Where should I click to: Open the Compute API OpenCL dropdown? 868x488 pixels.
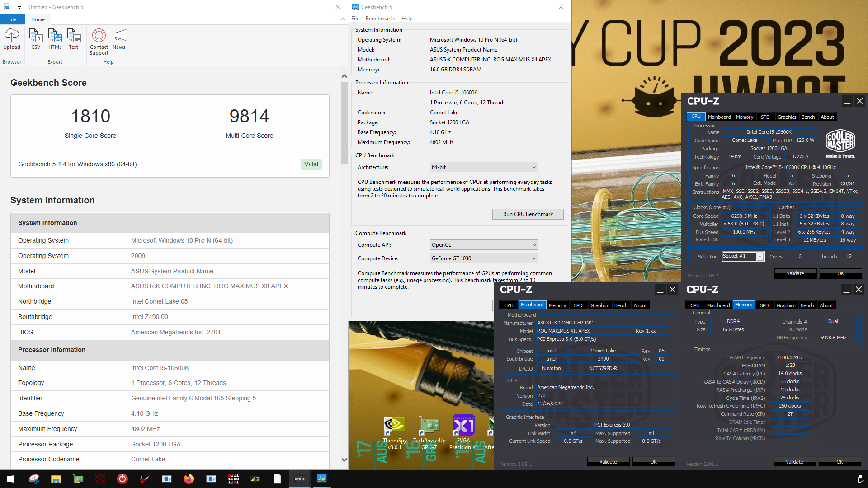click(484, 245)
